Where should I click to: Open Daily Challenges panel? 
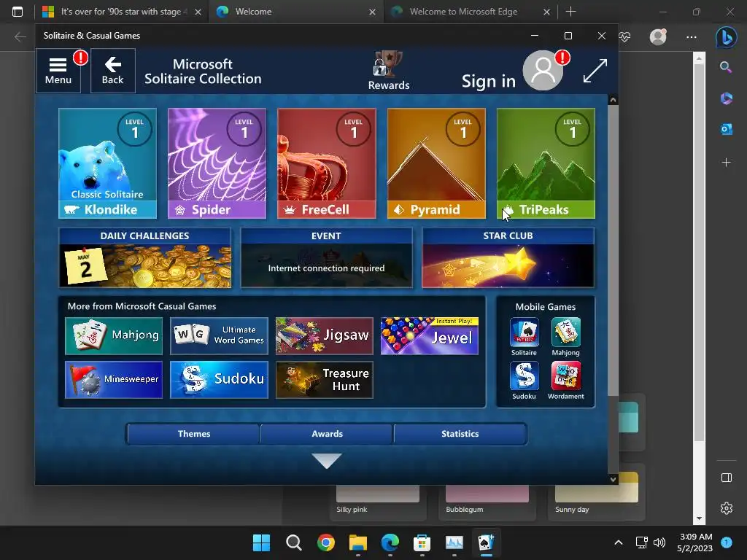click(x=145, y=257)
